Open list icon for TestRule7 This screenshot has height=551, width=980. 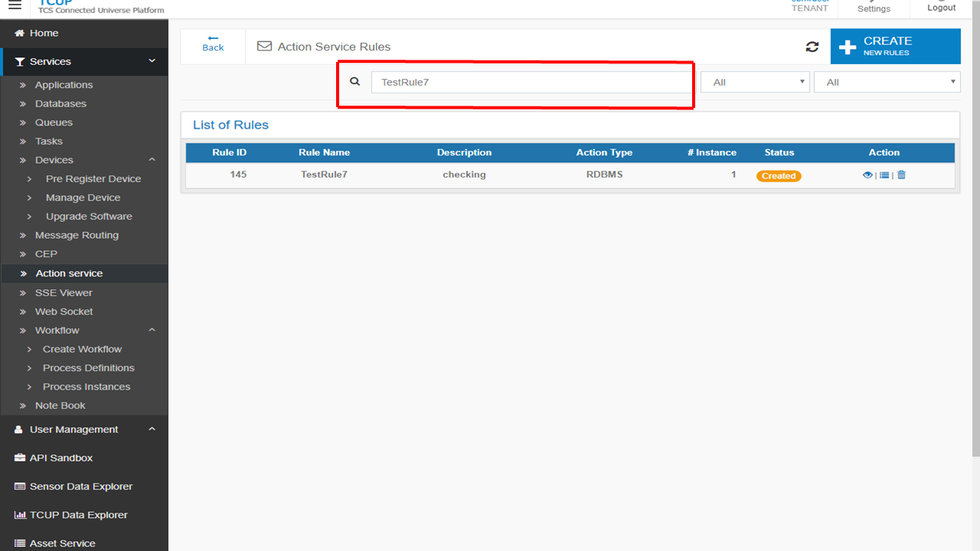coord(884,175)
